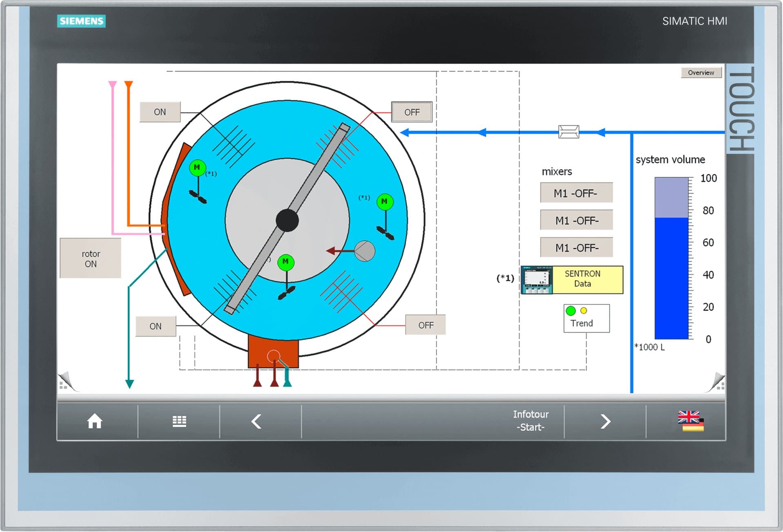
Task: Click the inlet valve on the blue pipe
Action: coord(568,132)
